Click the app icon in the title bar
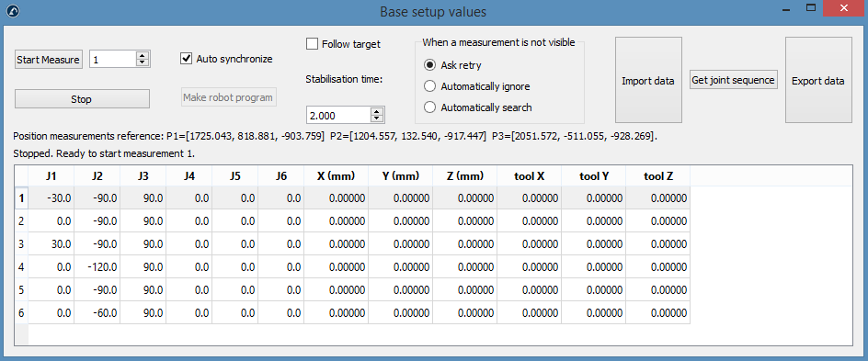The image size is (868, 361). [14, 11]
